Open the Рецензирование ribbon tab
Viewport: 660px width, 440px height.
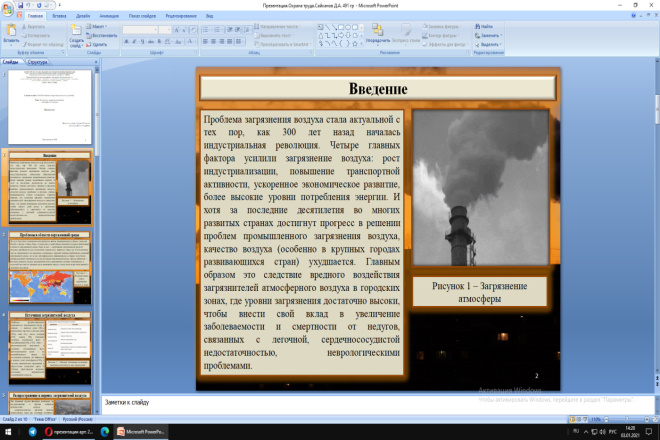click(x=181, y=16)
